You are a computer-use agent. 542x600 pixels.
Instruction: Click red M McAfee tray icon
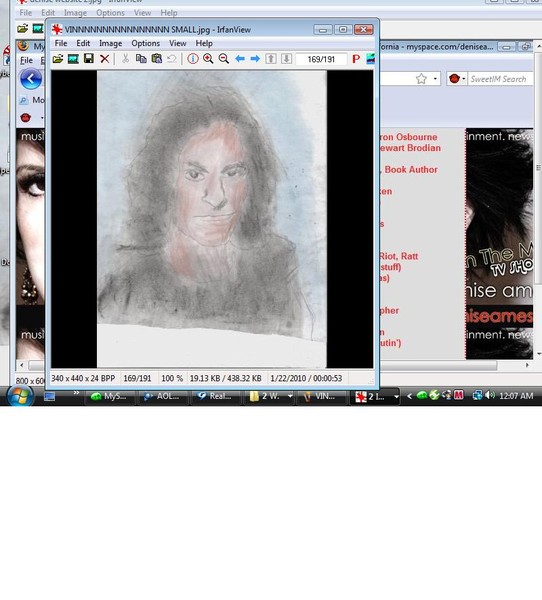459,395
